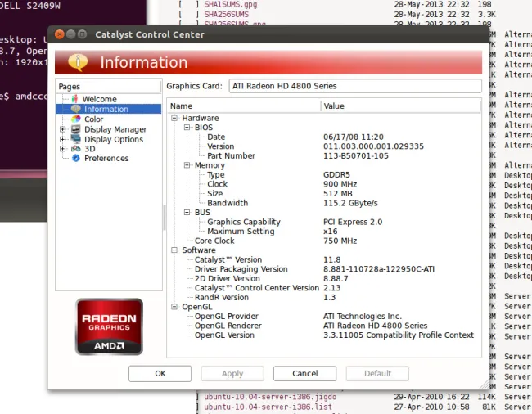This screenshot has height=414, width=532.
Task: Select the RandR Version row
Action: pos(324,297)
